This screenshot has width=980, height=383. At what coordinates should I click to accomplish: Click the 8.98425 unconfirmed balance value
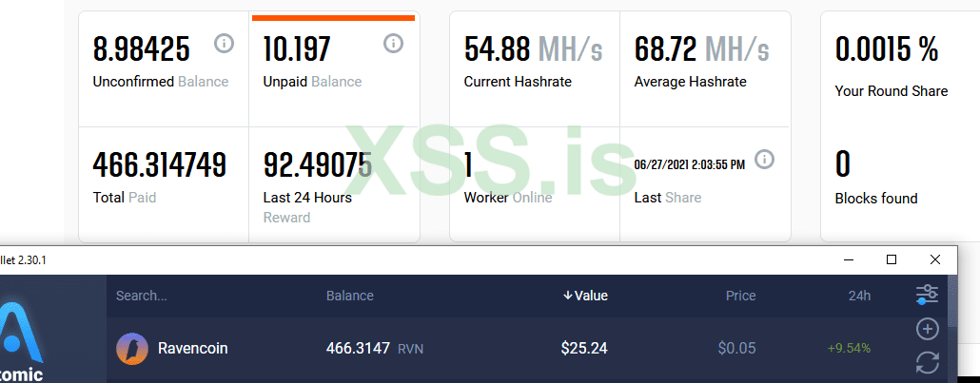(141, 48)
